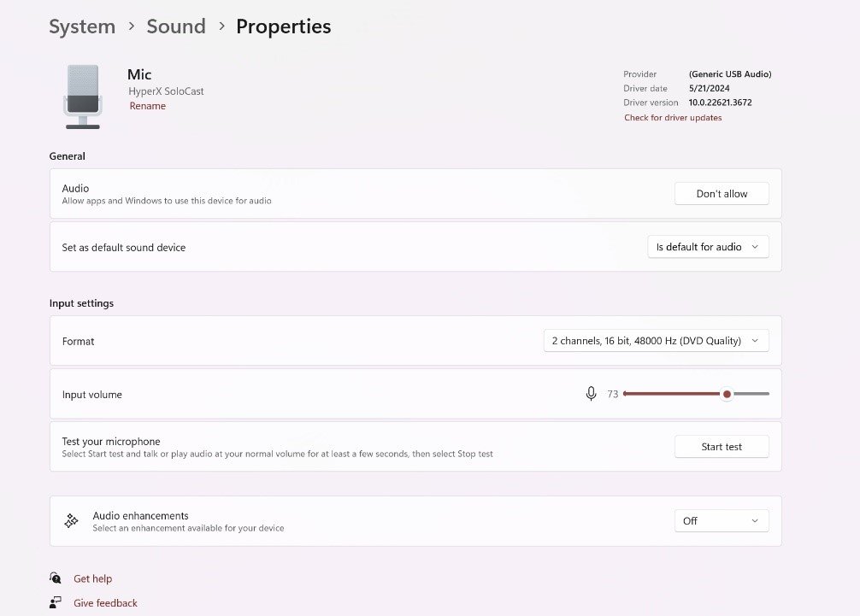The height and width of the screenshot is (616, 860).
Task: Click the Input volume slider handle
Action: tap(727, 394)
